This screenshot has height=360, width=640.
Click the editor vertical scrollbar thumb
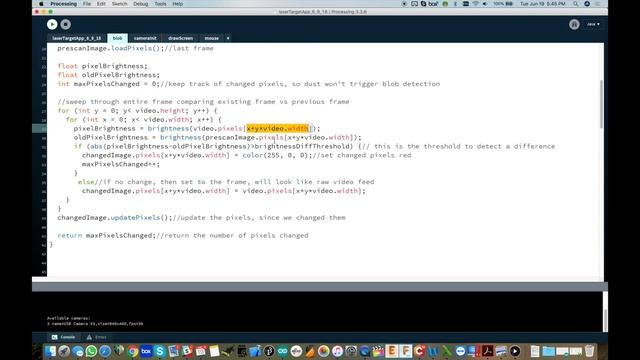[x=601, y=104]
